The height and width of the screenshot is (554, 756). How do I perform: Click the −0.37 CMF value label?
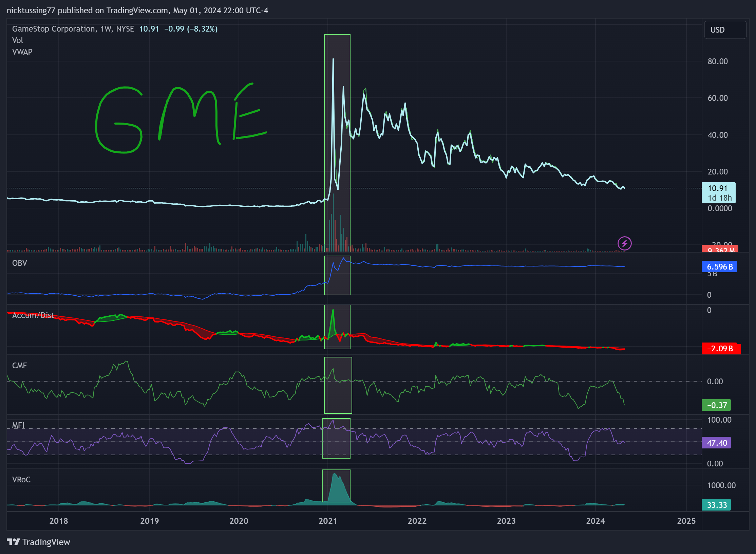coord(716,405)
